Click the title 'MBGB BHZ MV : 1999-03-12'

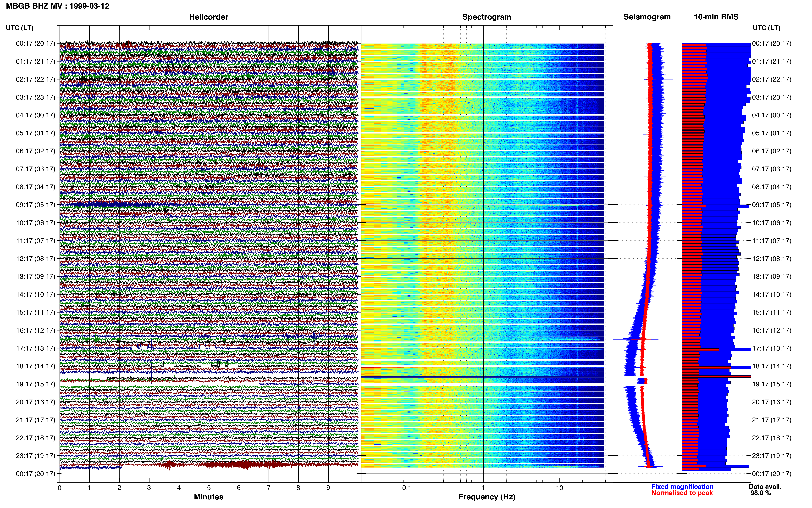point(58,6)
